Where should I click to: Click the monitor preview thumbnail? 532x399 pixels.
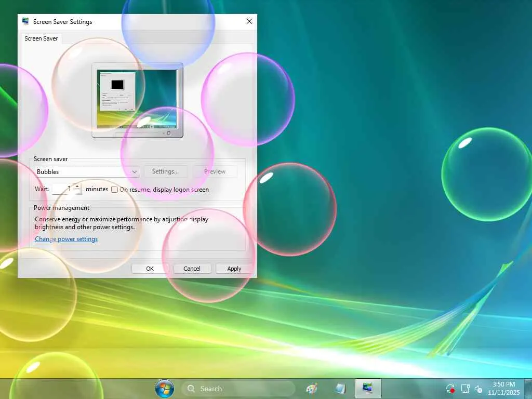137,100
